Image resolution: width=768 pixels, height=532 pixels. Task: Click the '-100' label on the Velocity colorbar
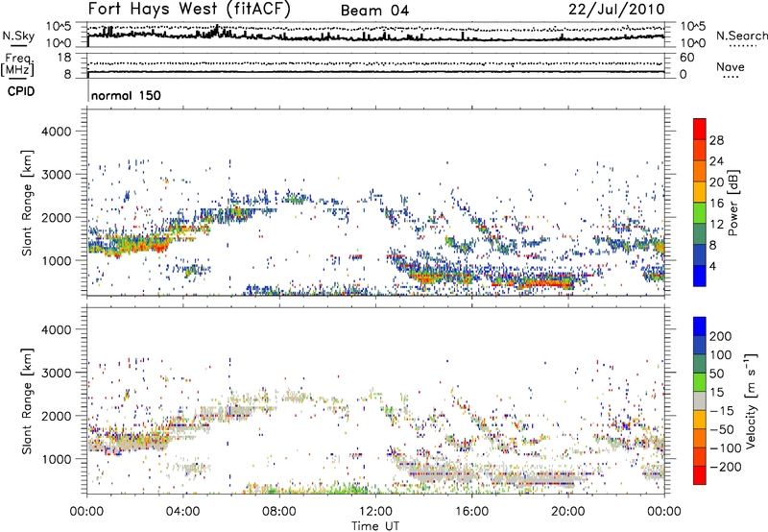pyautogui.click(x=726, y=448)
